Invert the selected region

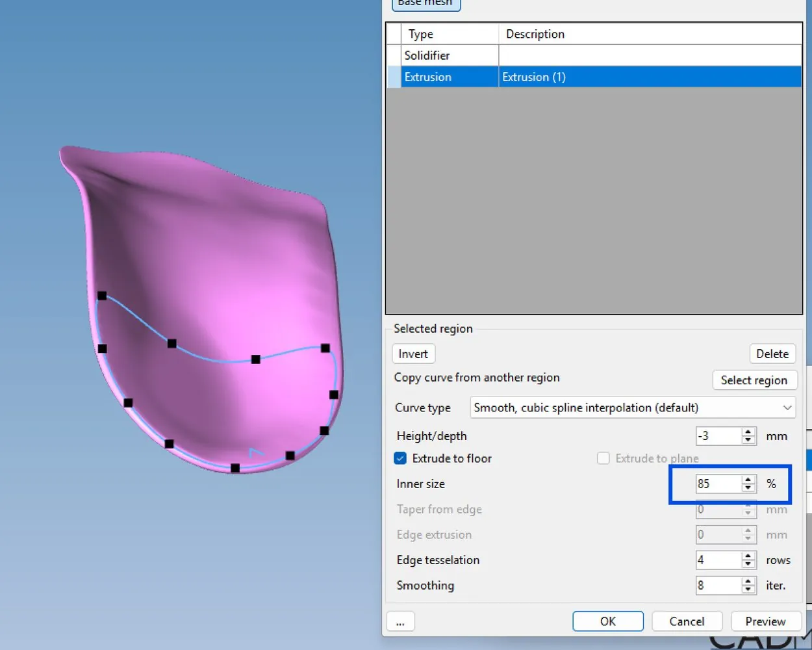pyautogui.click(x=413, y=354)
